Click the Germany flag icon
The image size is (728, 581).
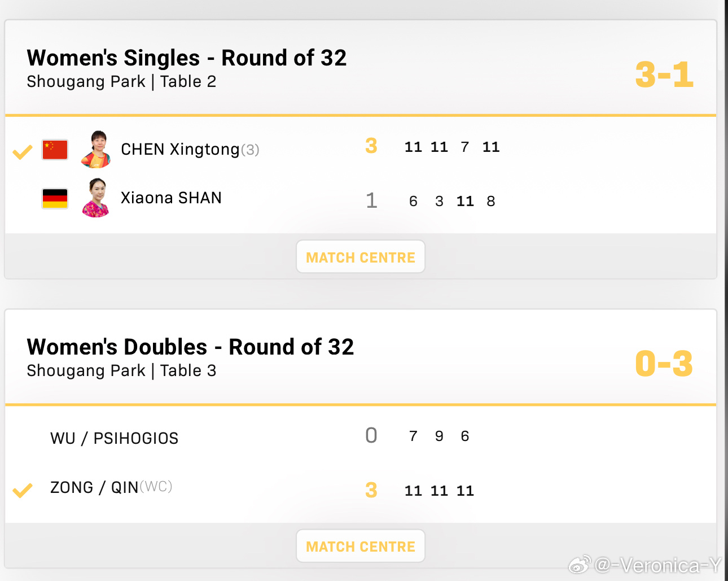pyautogui.click(x=55, y=199)
